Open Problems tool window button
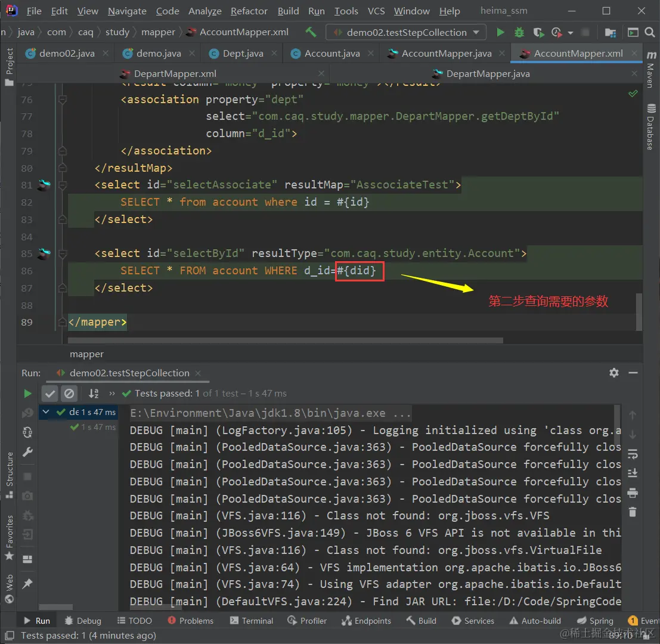Image resolution: width=660 pixels, height=644 pixels. tap(190, 621)
